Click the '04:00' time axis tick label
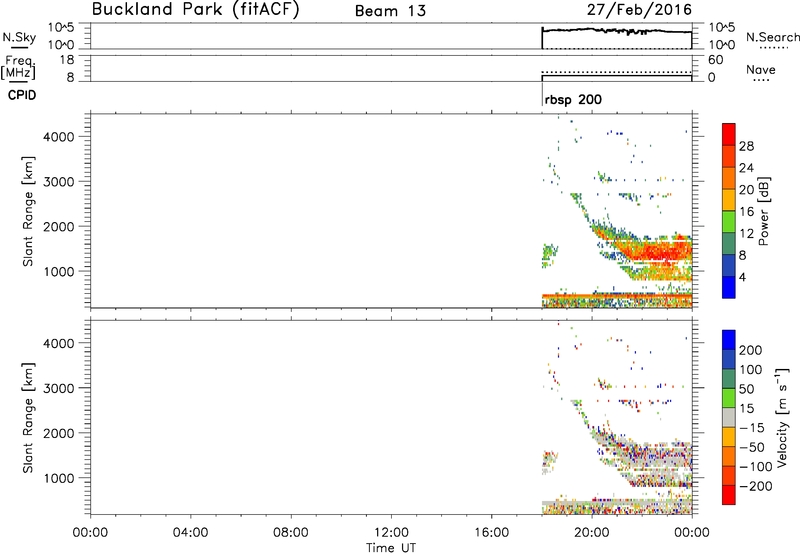 (x=190, y=533)
